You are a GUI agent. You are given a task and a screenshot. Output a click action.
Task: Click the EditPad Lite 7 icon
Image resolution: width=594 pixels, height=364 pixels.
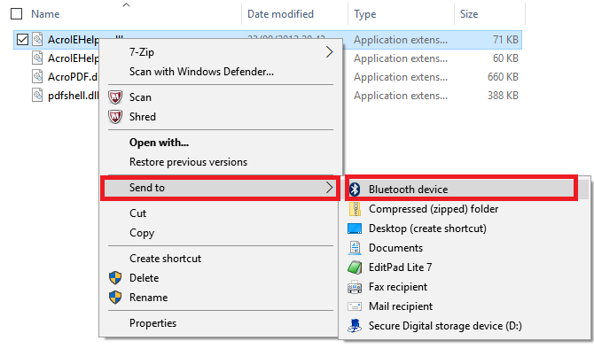coord(355,267)
